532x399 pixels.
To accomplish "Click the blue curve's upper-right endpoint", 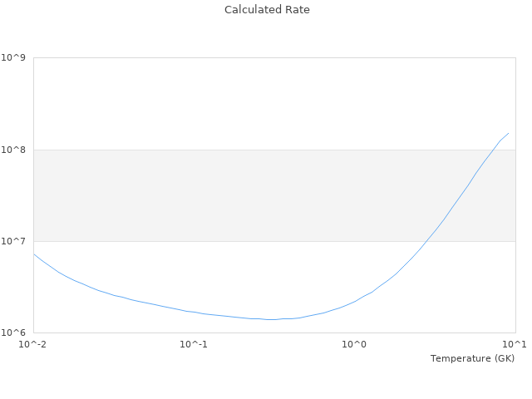I will tap(508, 133).
